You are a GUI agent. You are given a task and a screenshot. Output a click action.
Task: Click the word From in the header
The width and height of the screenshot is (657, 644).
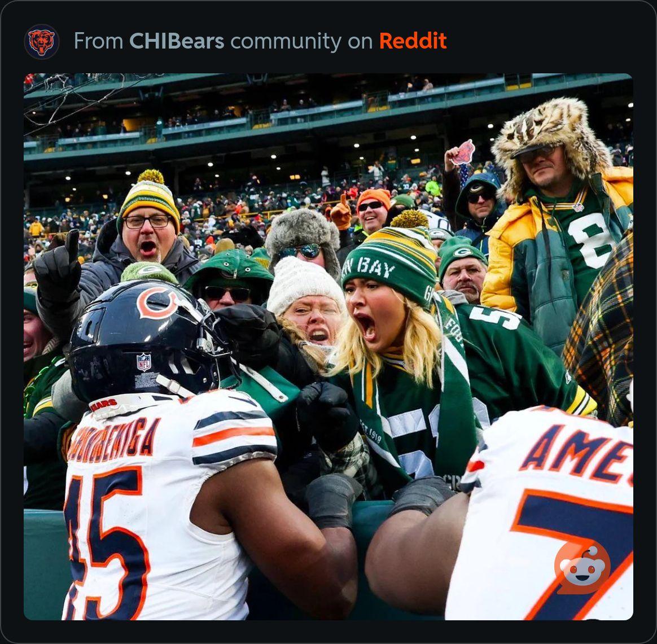click(x=98, y=41)
